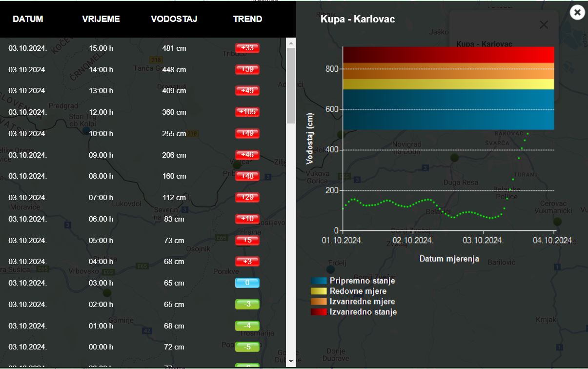This screenshot has width=588, height=369.
Task: Click the scrollbar down arrow of the table
Action: (291, 362)
